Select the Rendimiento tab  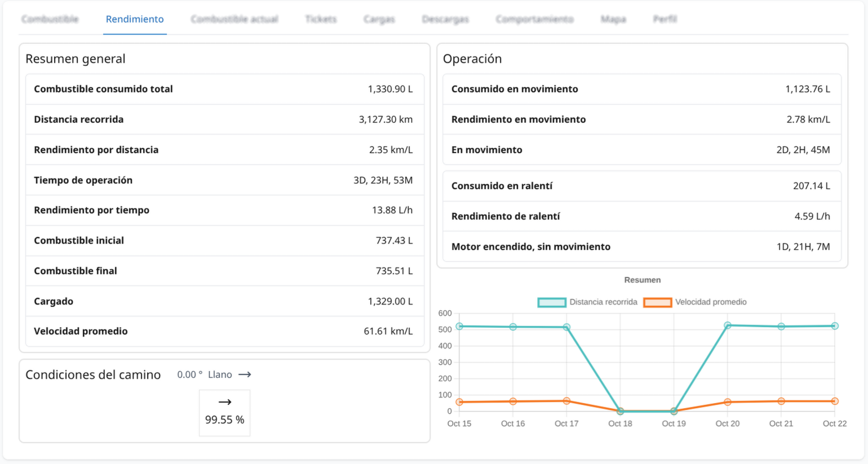point(135,19)
